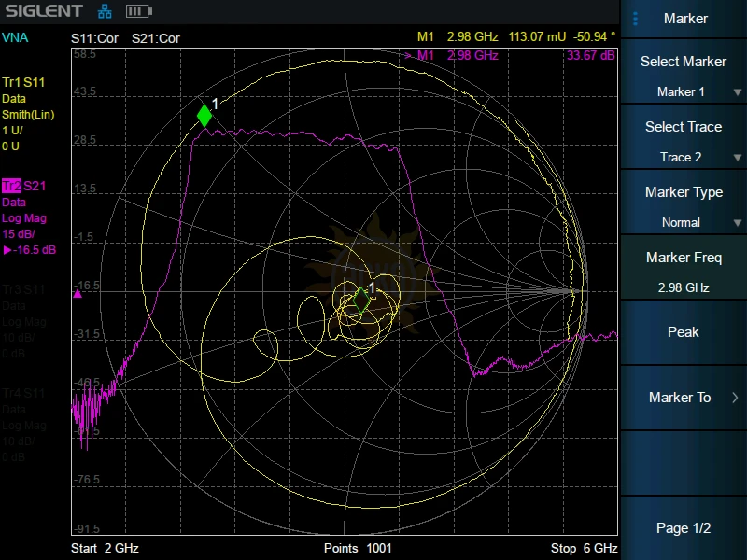Click the 113.07 mU marker magnitude
Screen dimensions: 747x560
tap(537, 36)
